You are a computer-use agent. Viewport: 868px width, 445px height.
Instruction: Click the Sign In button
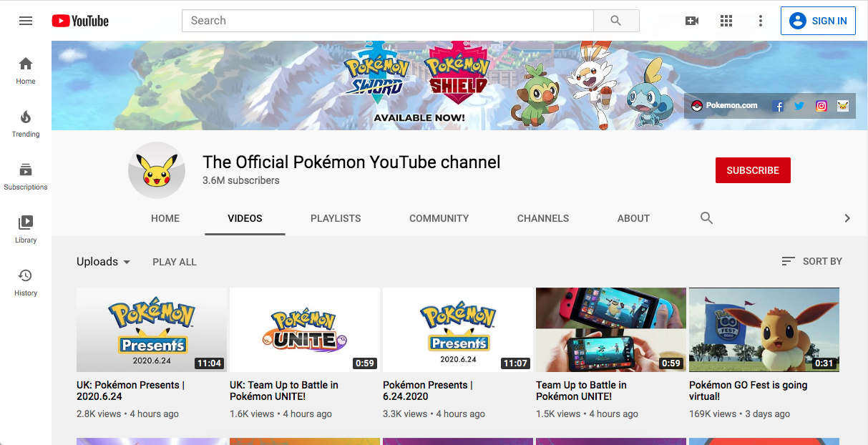pyautogui.click(x=818, y=21)
